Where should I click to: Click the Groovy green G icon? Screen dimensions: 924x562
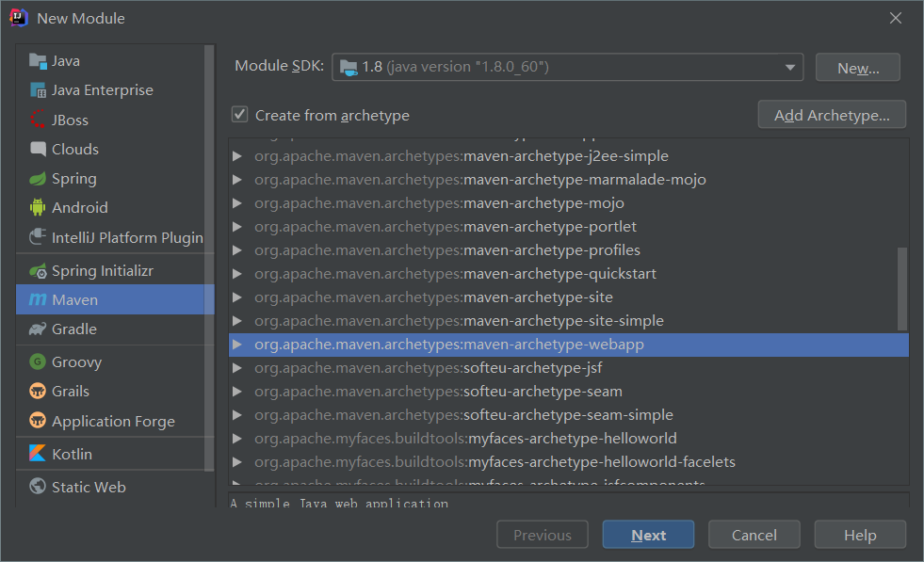coord(38,361)
